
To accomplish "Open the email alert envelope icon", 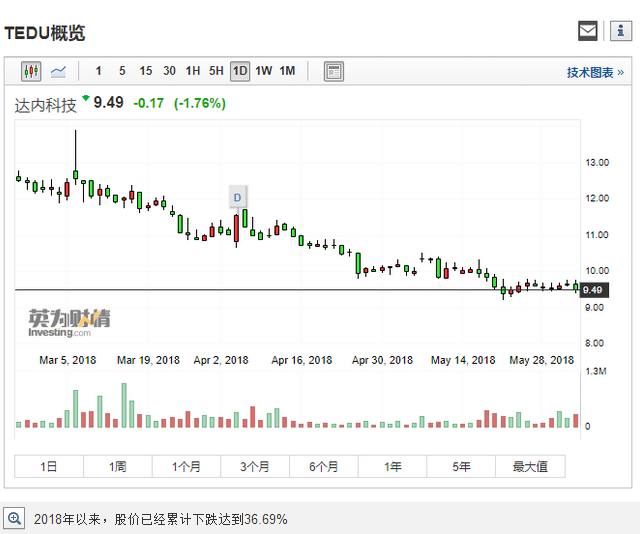I will pos(588,31).
